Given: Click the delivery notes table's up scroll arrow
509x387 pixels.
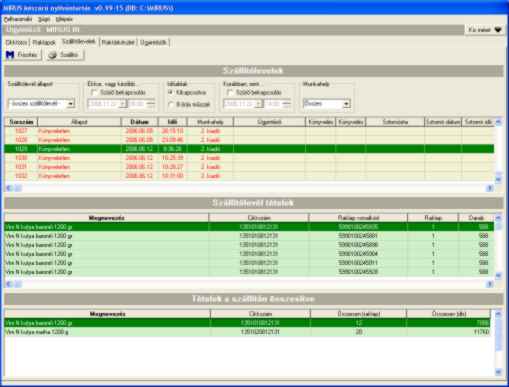Looking at the screenshot, I should click(x=498, y=122).
